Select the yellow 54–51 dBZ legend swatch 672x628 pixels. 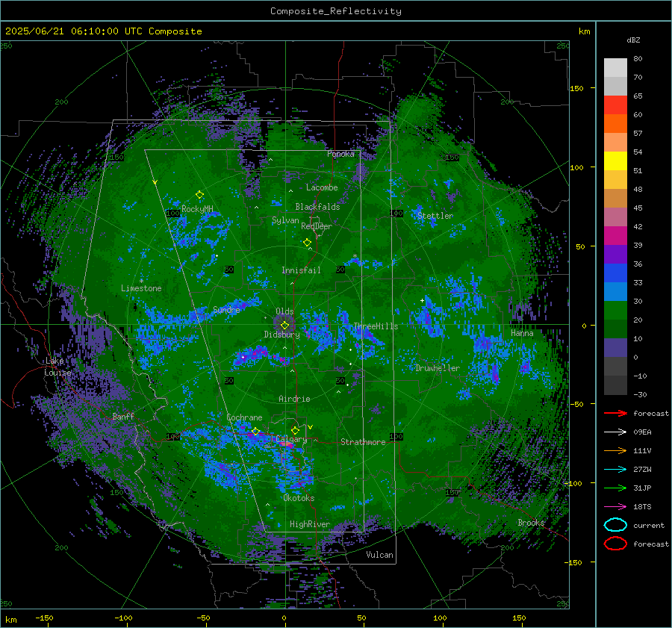point(615,161)
